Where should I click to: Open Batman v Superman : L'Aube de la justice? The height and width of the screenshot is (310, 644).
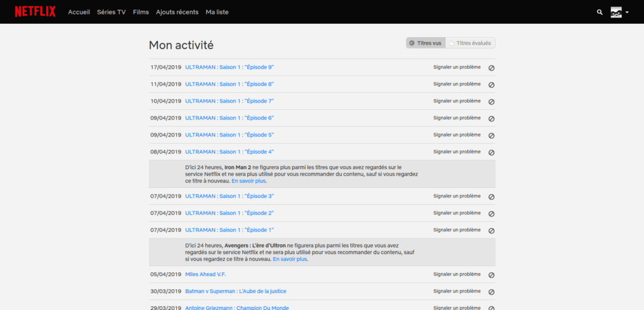coord(236,291)
